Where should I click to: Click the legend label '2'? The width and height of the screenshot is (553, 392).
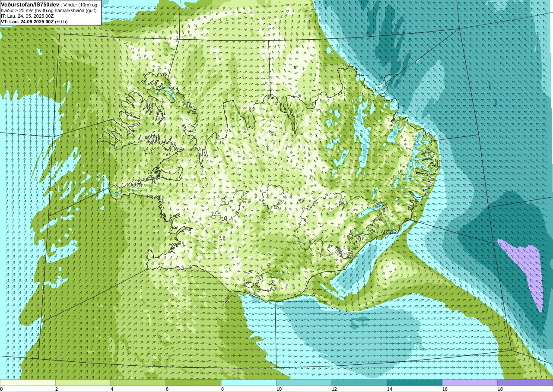point(57,389)
